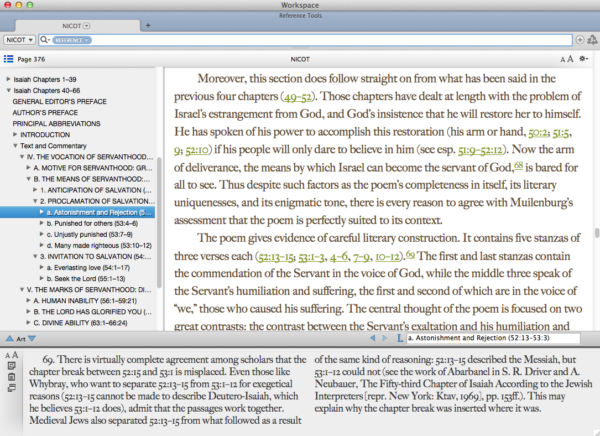Click the add-to-workspace plus circle icon
This screenshot has height=436, width=600.
click(x=580, y=40)
